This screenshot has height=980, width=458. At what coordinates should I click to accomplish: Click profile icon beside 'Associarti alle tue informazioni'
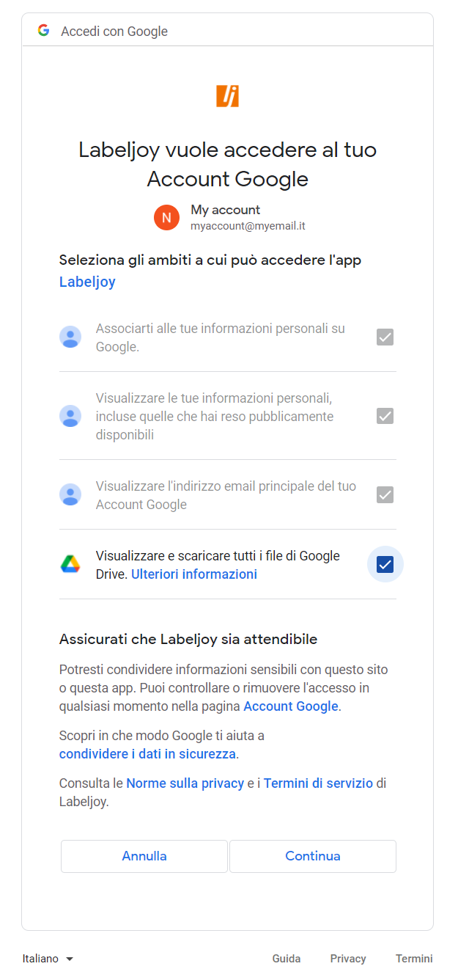tap(70, 337)
